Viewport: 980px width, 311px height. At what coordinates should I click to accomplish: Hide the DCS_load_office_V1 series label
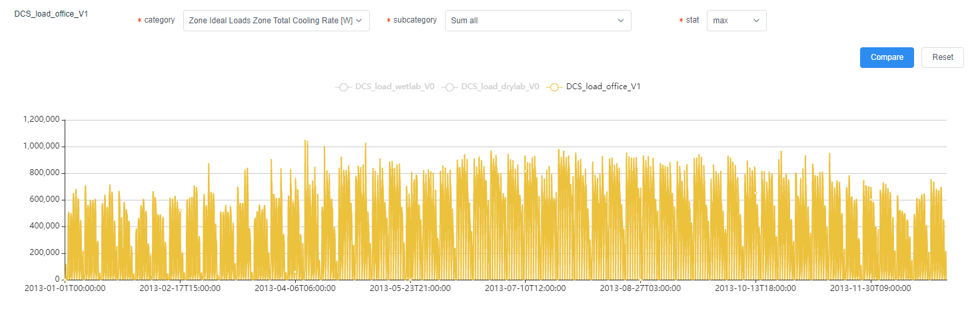[604, 87]
